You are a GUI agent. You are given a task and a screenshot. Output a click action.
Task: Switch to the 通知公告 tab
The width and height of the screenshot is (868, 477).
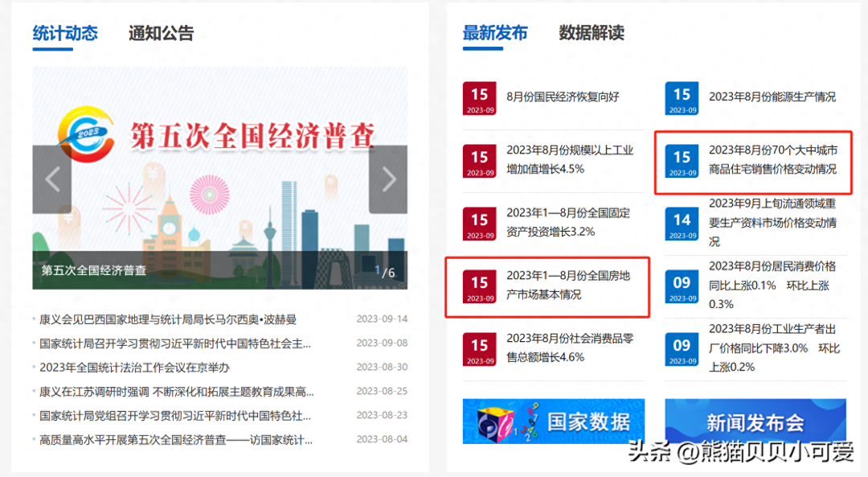coord(161,33)
